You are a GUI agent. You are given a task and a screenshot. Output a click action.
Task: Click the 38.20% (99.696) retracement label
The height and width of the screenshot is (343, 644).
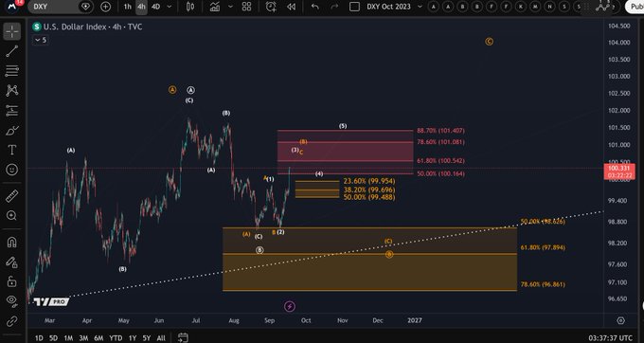[x=369, y=190]
